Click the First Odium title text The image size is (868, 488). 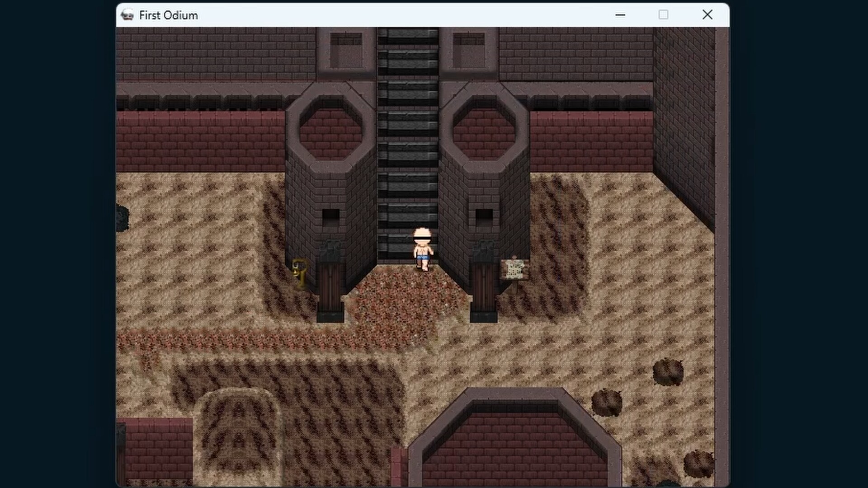(168, 15)
